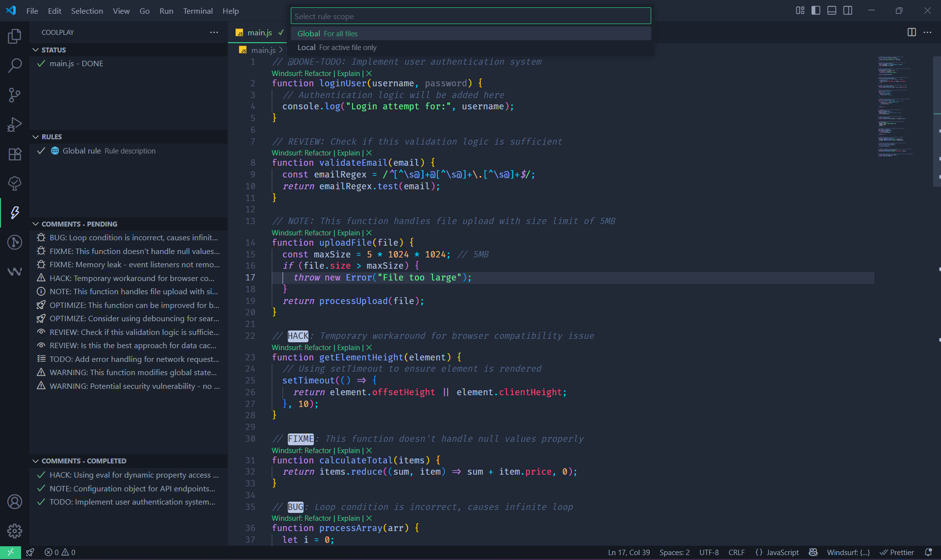The width and height of the screenshot is (941, 560).
Task: Click the Copilot status icon
Action: pyautogui.click(x=813, y=552)
